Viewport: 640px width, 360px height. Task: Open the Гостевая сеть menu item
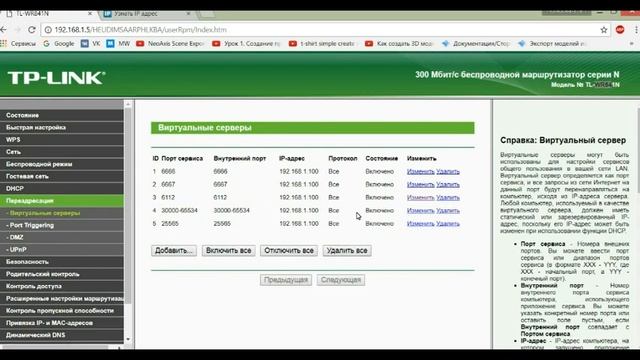click(62, 176)
